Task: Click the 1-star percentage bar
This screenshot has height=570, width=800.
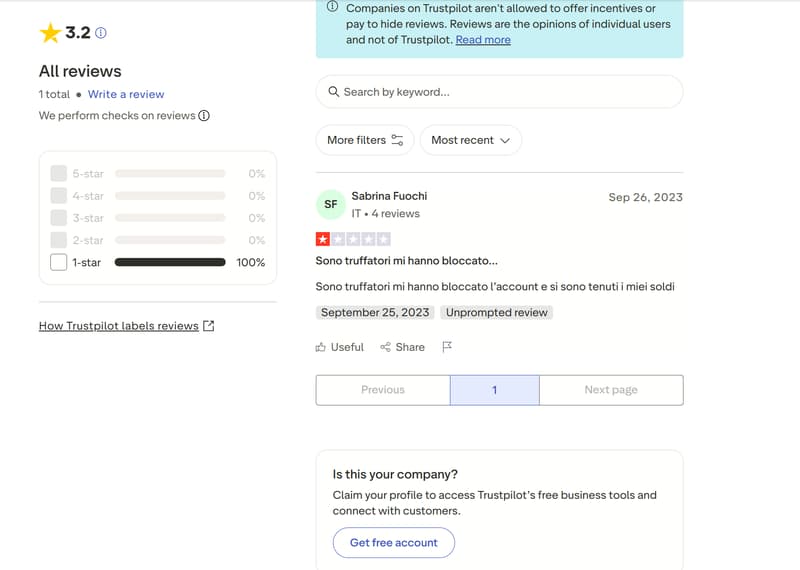Action: [x=170, y=262]
